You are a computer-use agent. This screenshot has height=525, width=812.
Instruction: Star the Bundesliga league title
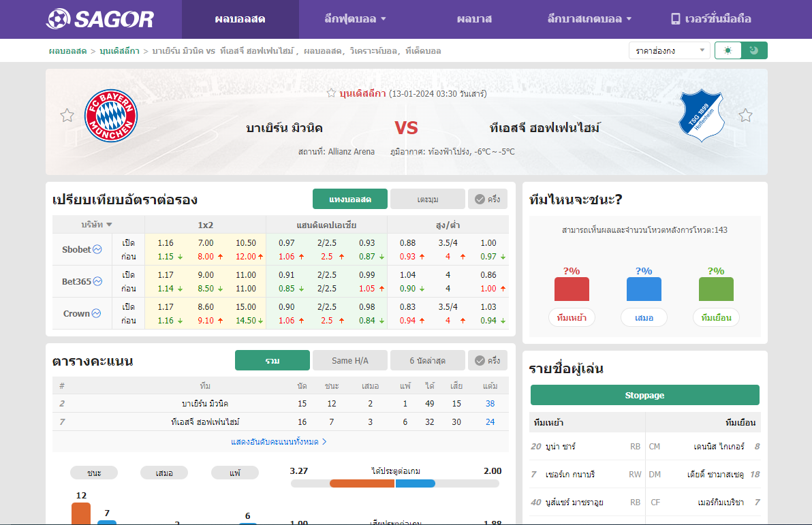point(332,93)
